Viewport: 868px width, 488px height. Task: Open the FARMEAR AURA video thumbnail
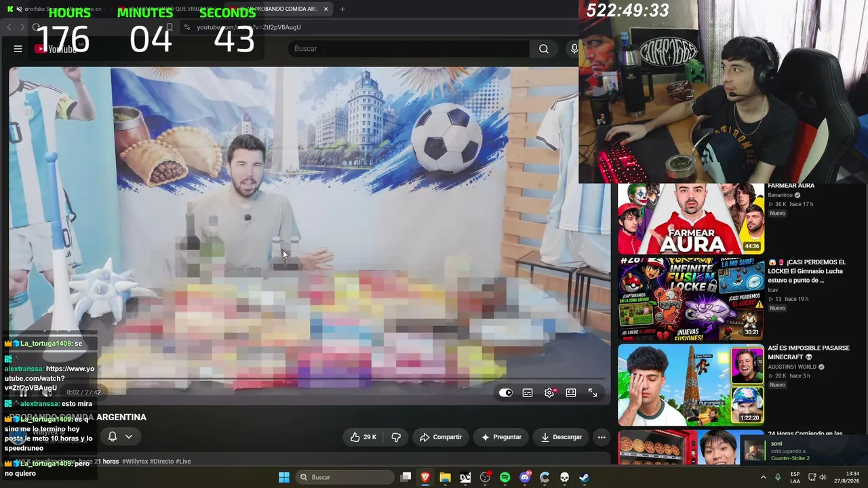690,219
